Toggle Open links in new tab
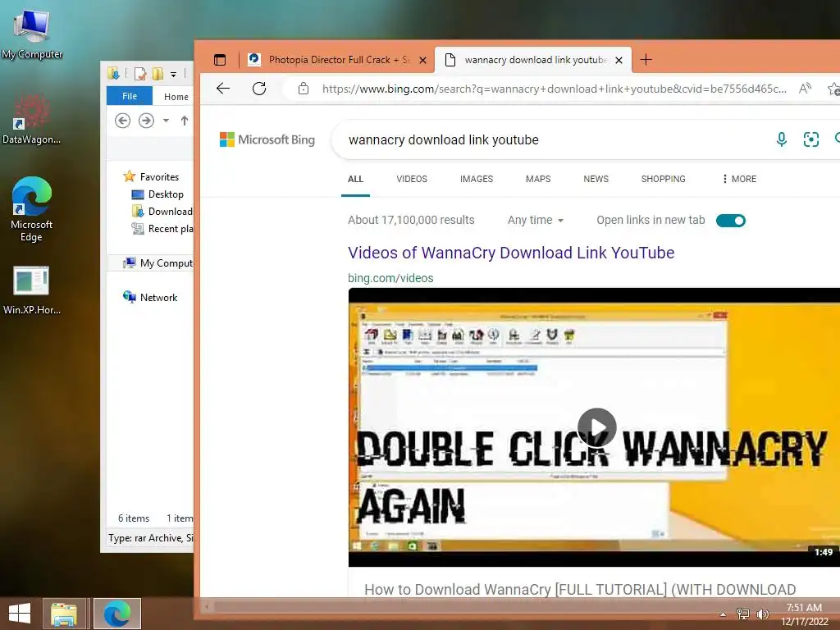 [731, 220]
